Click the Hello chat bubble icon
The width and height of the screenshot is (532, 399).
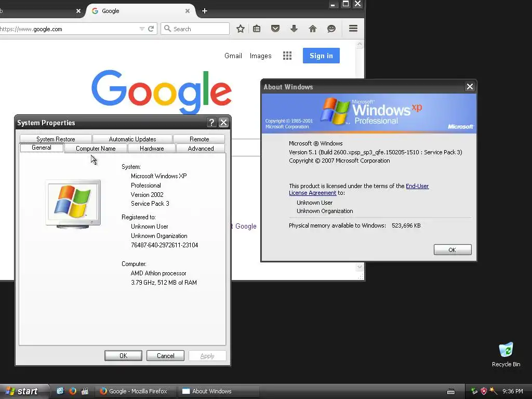click(331, 29)
